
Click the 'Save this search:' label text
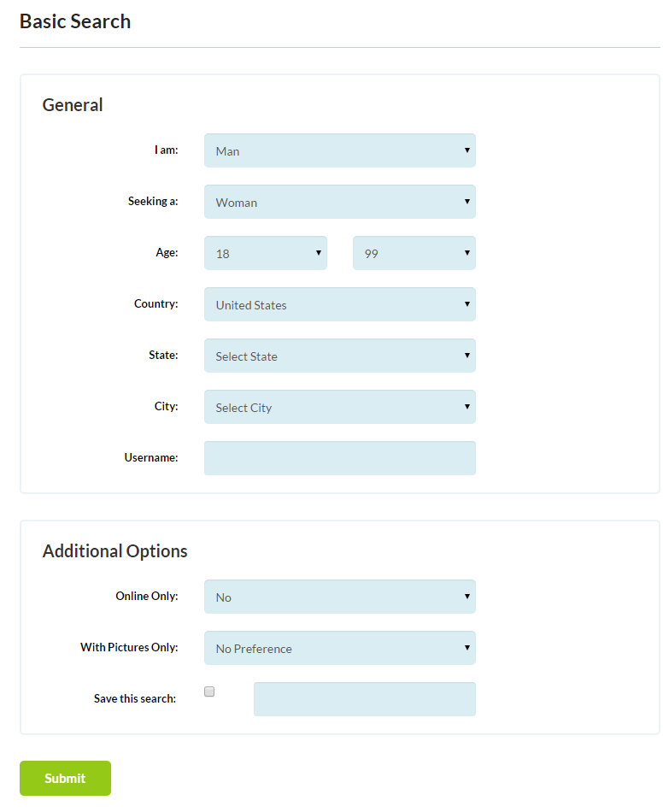135,698
